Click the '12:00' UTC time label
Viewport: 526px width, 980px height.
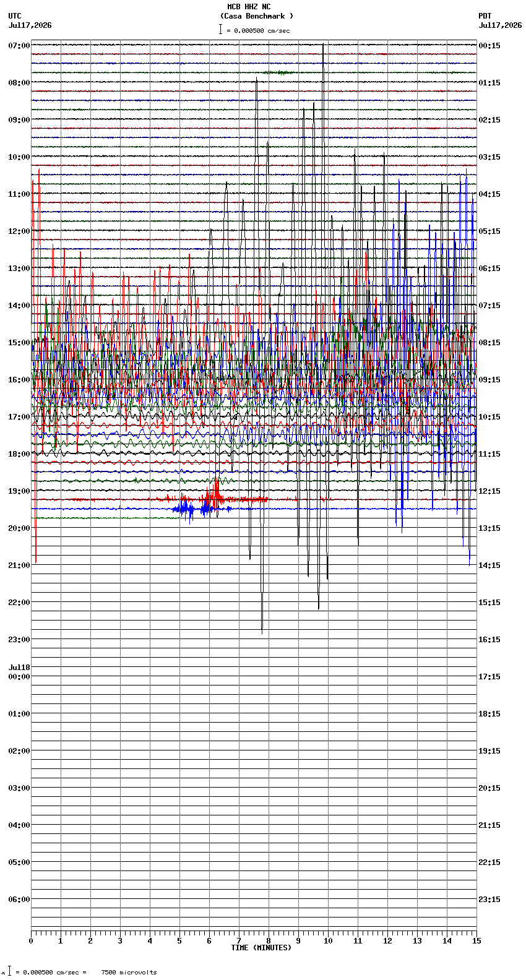click(x=19, y=231)
